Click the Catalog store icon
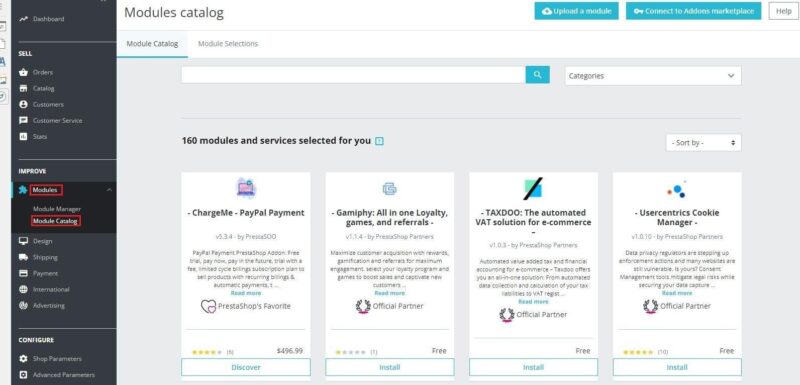Image resolution: width=800 pixels, height=385 pixels. click(23, 88)
